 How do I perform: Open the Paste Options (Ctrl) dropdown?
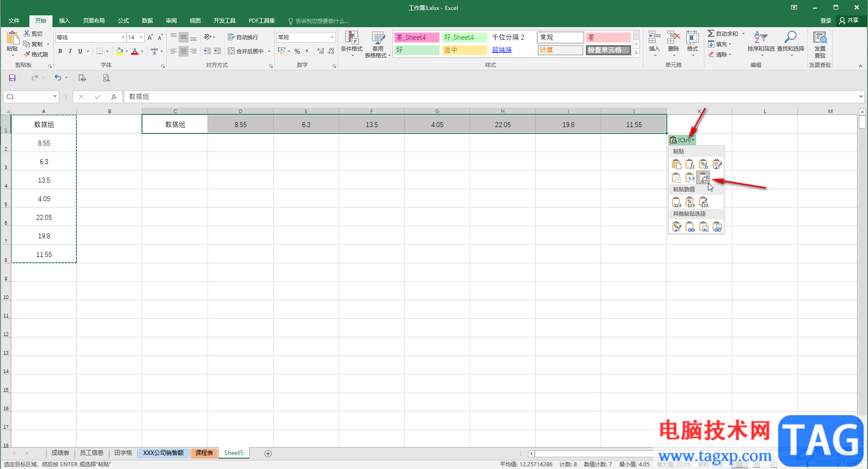(x=682, y=140)
